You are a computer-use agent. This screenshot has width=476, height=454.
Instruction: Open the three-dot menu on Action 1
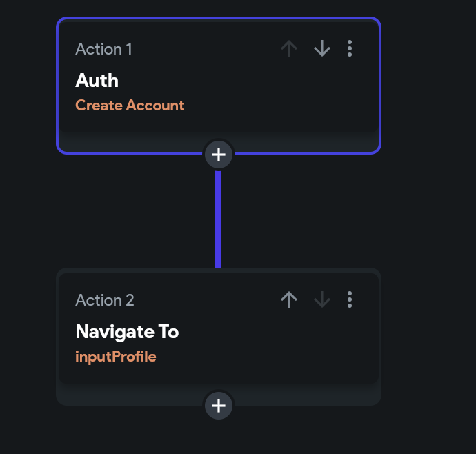click(x=350, y=49)
